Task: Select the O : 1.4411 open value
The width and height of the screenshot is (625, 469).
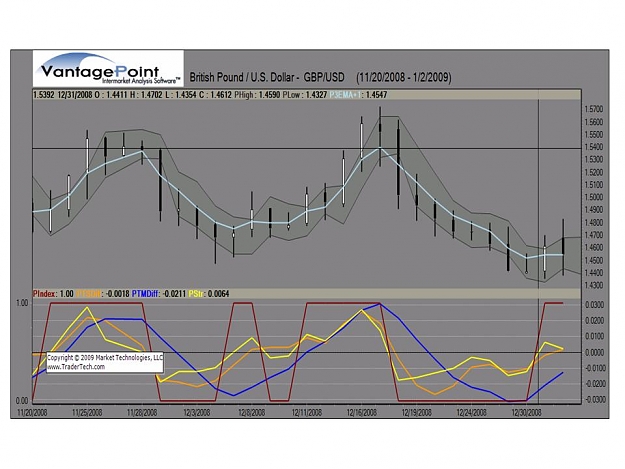Action: [x=110, y=95]
